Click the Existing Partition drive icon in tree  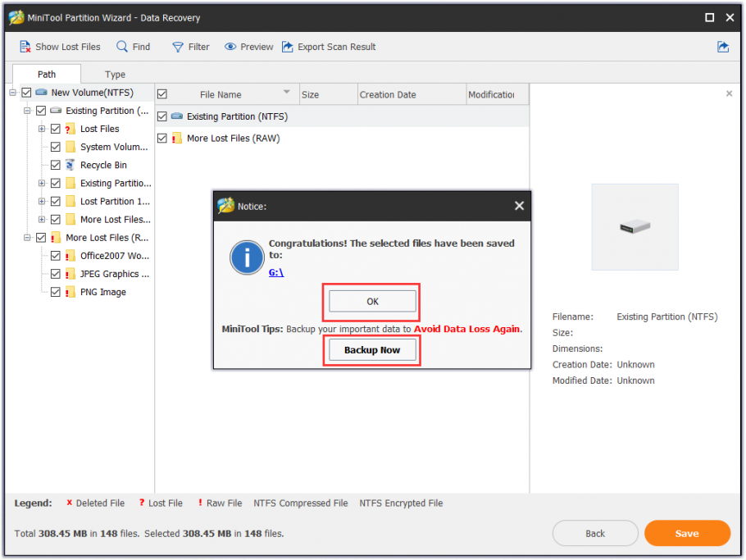56,111
